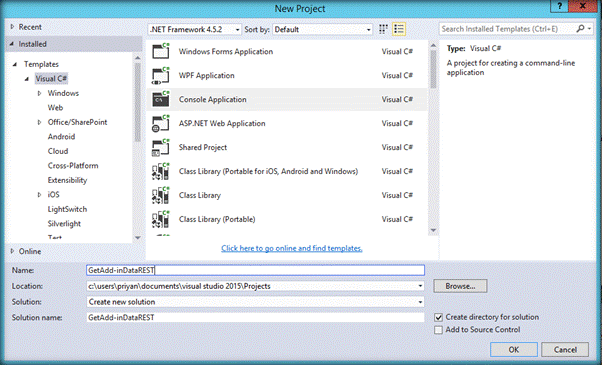This screenshot has width=602, height=365.
Task: Select the Windows Forms Application text
Action: coord(226,52)
